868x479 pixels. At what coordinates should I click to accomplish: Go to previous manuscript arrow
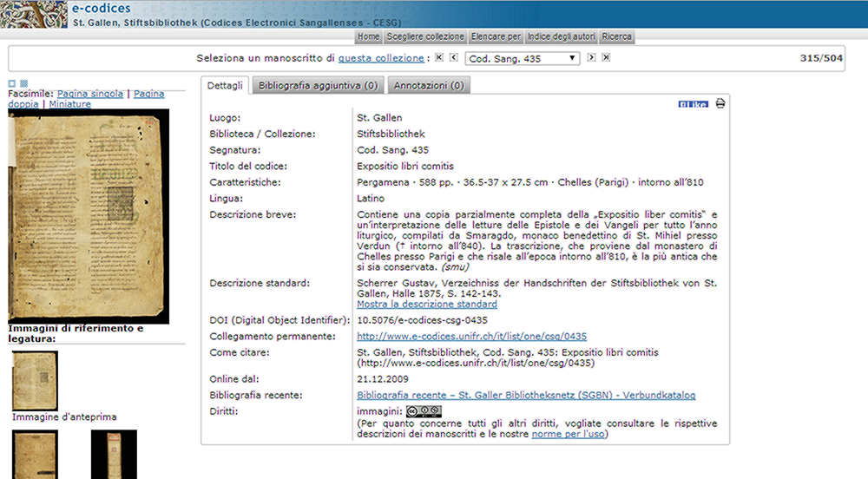point(453,57)
